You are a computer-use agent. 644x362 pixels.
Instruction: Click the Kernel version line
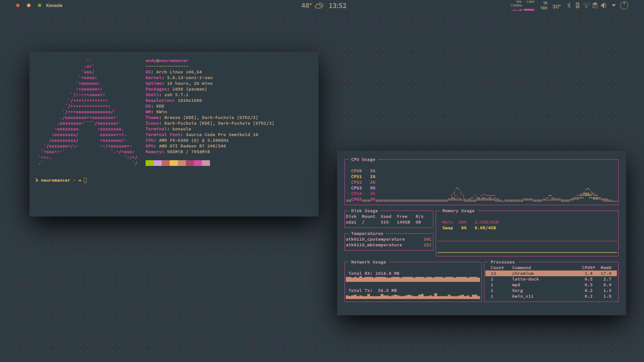point(179,78)
